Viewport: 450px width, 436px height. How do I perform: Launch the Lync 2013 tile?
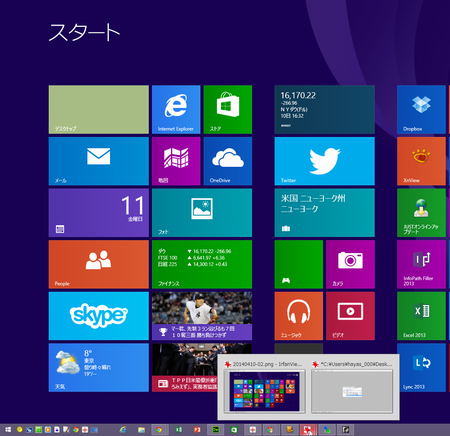[x=421, y=368]
